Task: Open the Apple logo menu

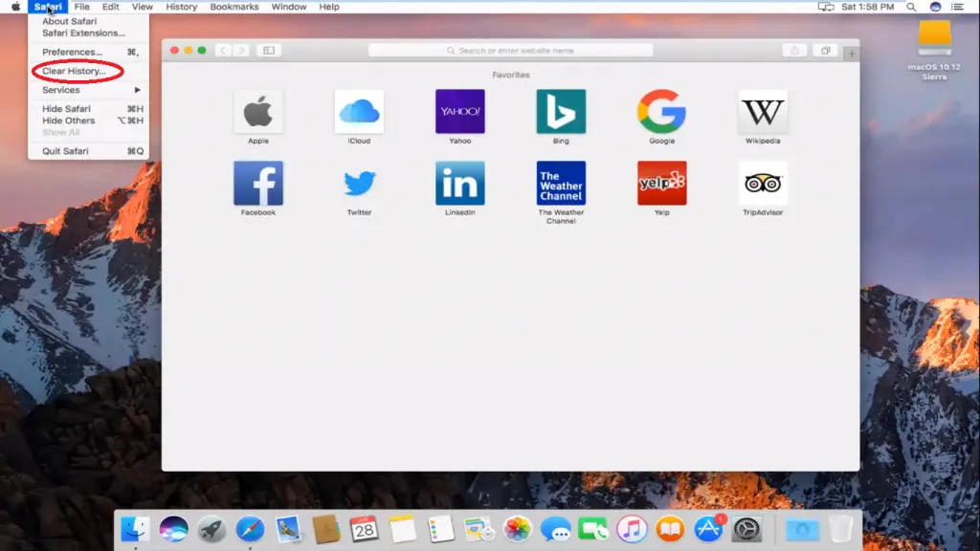Action: tap(15, 7)
